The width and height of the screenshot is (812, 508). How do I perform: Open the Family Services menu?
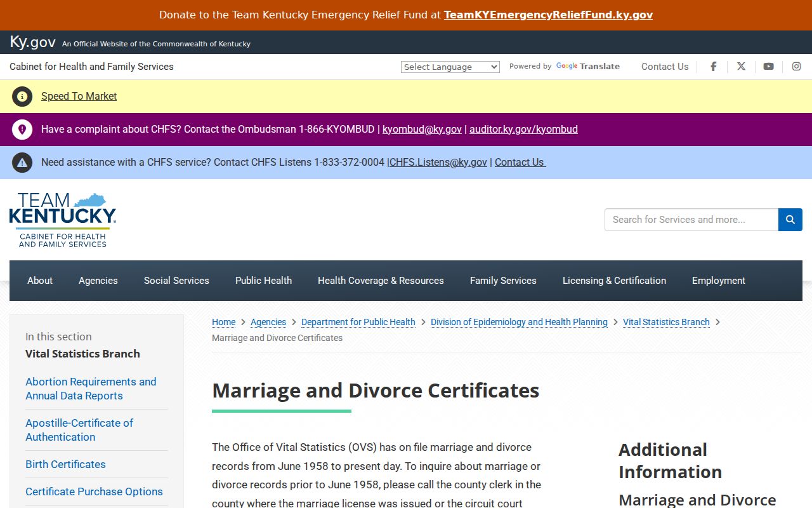[503, 281]
